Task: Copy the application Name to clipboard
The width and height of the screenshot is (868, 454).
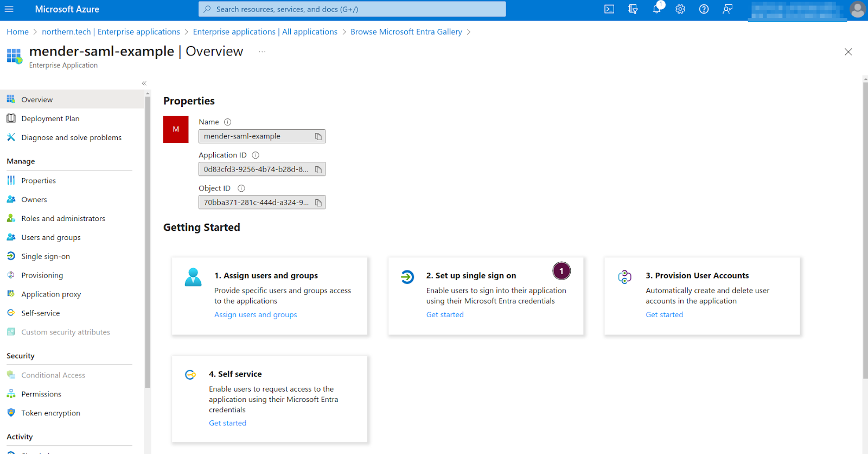Action: (318, 137)
